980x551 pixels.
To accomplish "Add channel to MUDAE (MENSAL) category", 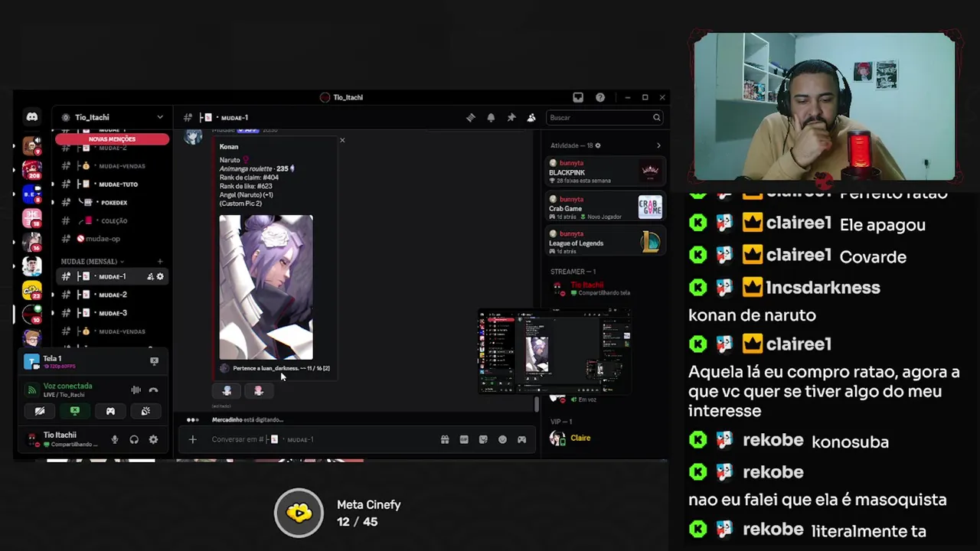I will (x=159, y=262).
